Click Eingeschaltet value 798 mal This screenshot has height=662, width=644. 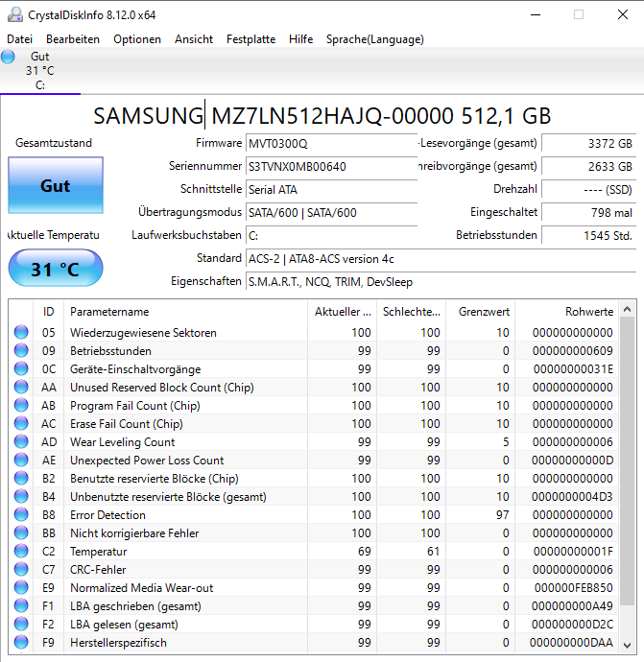[588, 212]
